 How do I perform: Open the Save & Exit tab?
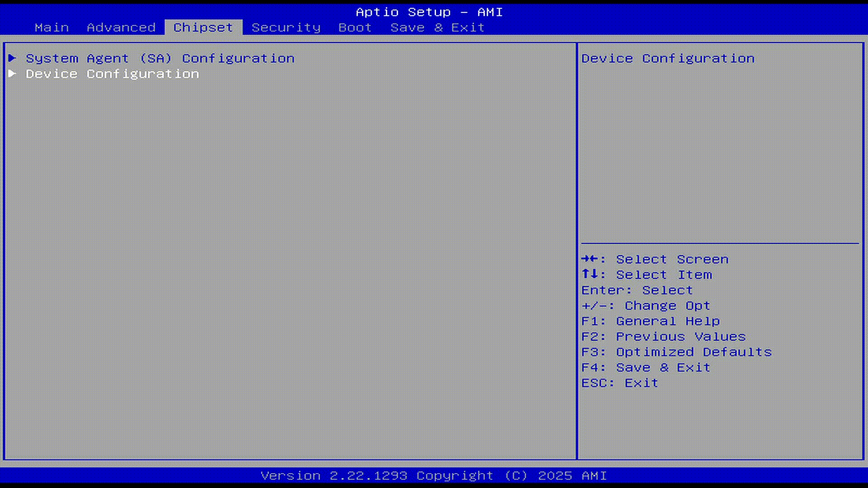[x=437, y=28]
